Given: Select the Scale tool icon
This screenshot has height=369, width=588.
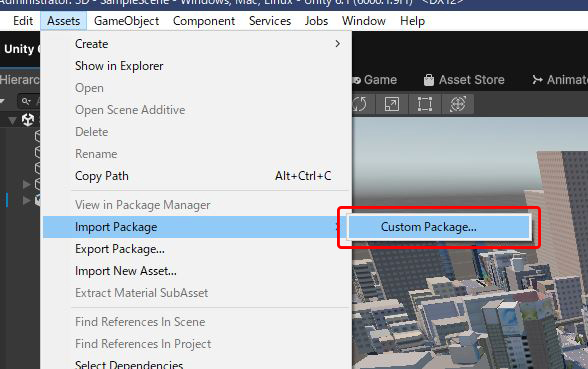Looking at the screenshot, I should coord(392,104).
